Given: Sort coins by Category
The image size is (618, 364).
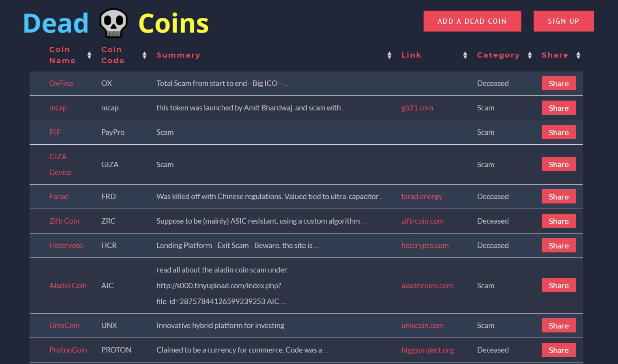Looking at the screenshot, I should click(x=530, y=55).
